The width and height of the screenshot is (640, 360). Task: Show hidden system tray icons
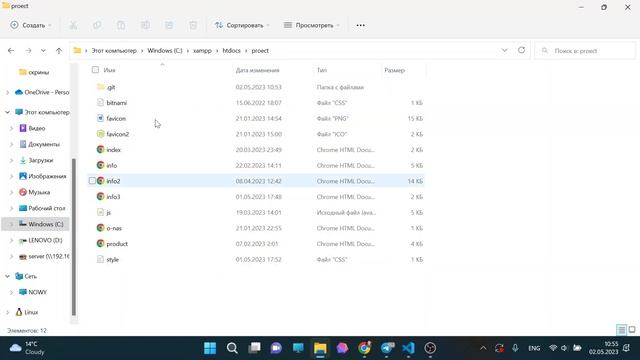point(483,348)
